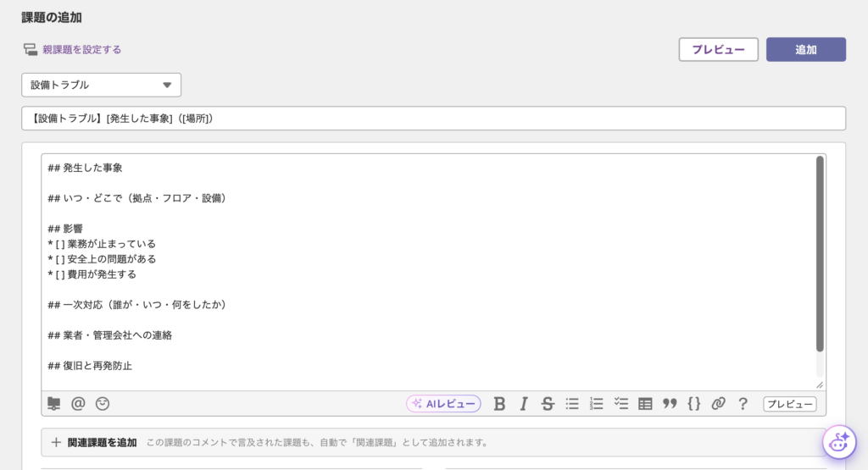Open formatting help question mark

coord(743,404)
